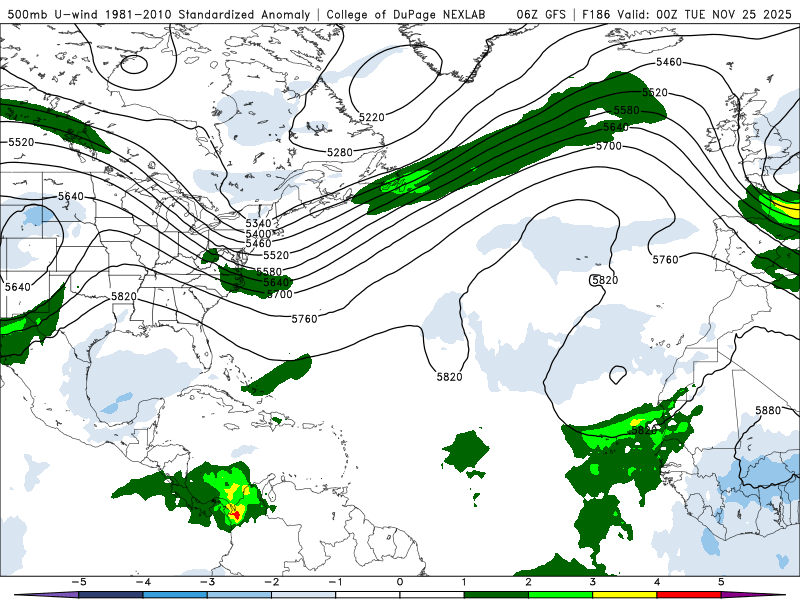Click the "5820" label over the southern US

click(123, 296)
